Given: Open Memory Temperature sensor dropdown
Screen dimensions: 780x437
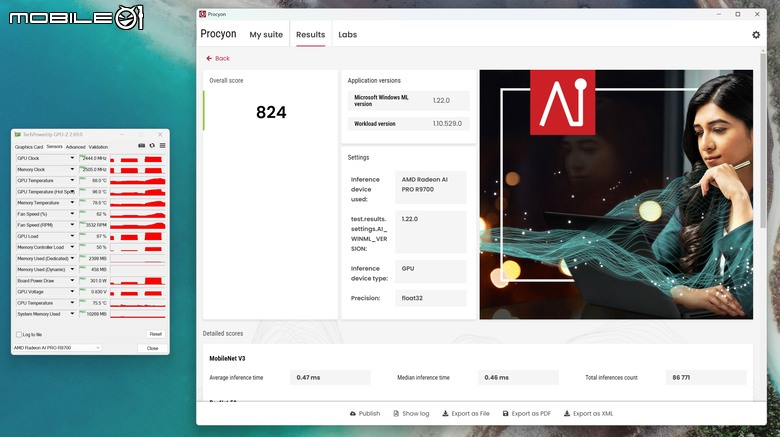Looking at the screenshot, I should [x=72, y=203].
